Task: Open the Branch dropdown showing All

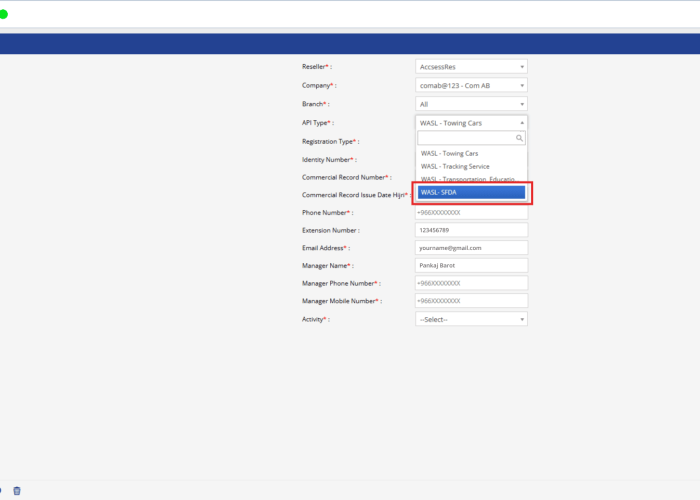Action: [471, 104]
